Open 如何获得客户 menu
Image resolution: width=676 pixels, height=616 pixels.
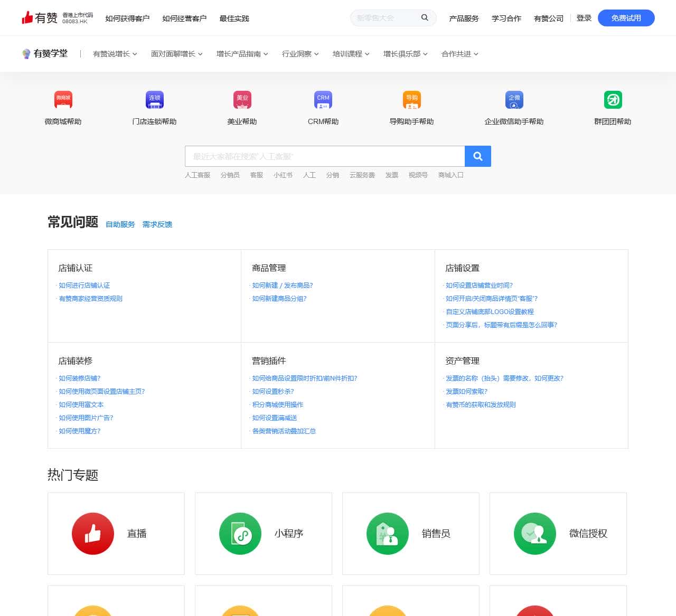click(127, 18)
